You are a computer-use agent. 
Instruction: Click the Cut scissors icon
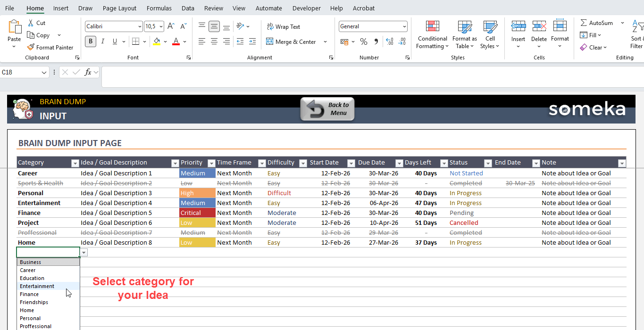(x=31, y=23)
